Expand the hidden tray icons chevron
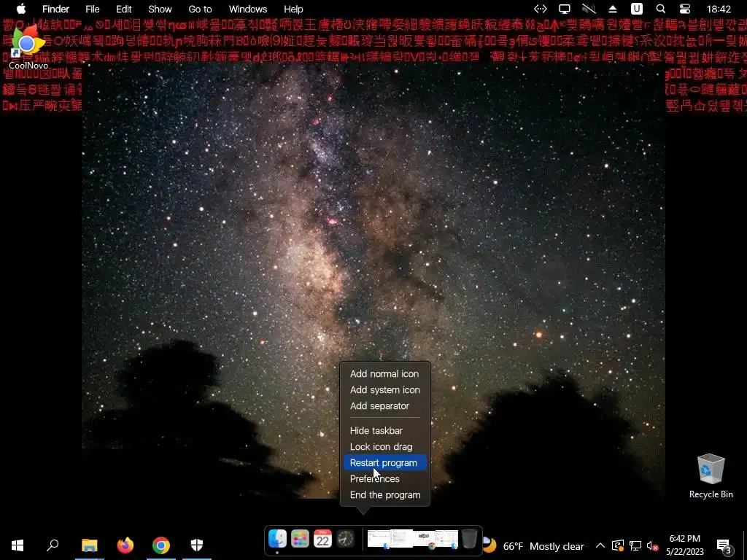 [x=600, y=545]
